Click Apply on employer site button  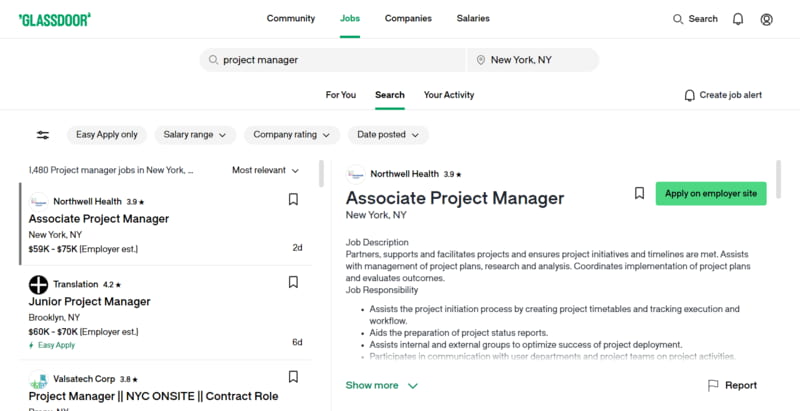click(711, 194)
